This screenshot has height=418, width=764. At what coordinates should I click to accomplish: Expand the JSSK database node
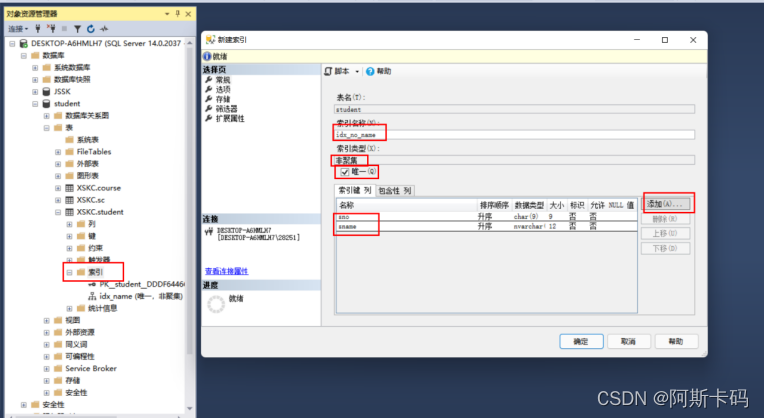tap(35, 92)
